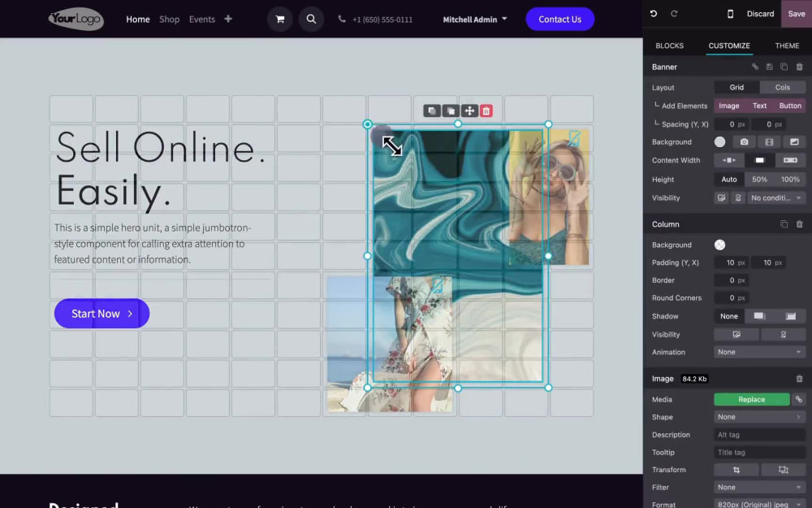
Task: Set content width to full
Action: [x=790, y=160]
